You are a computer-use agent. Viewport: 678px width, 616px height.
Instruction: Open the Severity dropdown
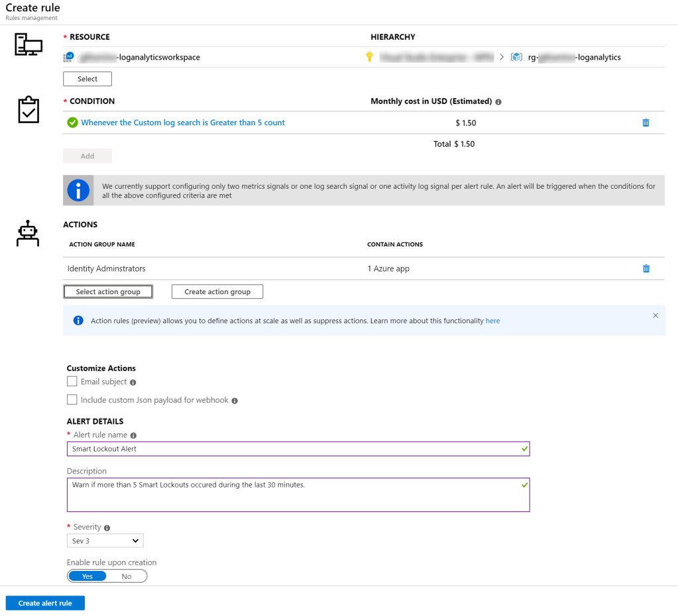(105, 540)
